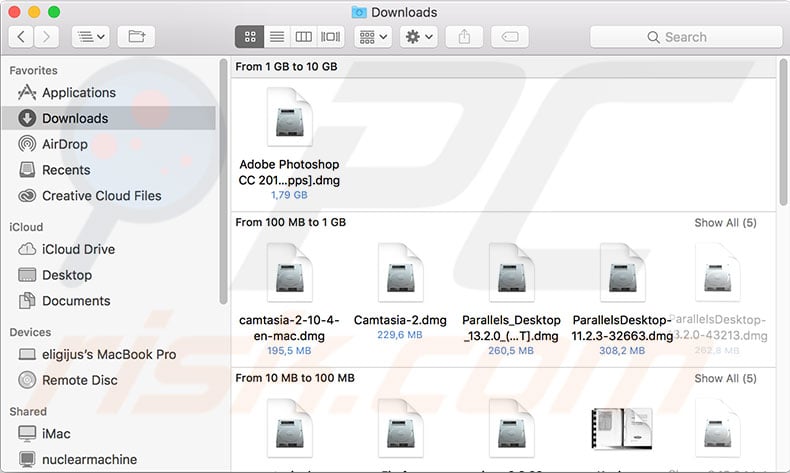The width and height of the screenshot is (790, 473).
Task: Click the iMac shared computer icon
Action: (x=27, y=433)
